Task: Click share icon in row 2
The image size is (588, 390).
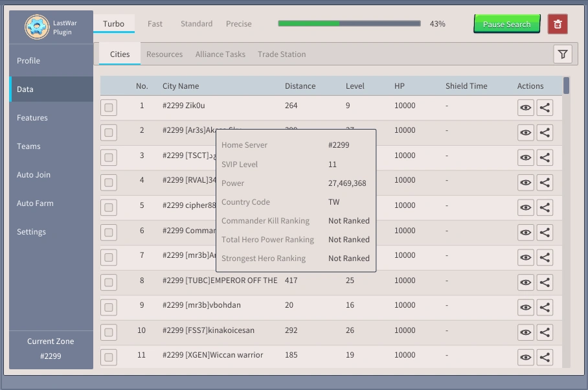Action: tap(545, 132)
